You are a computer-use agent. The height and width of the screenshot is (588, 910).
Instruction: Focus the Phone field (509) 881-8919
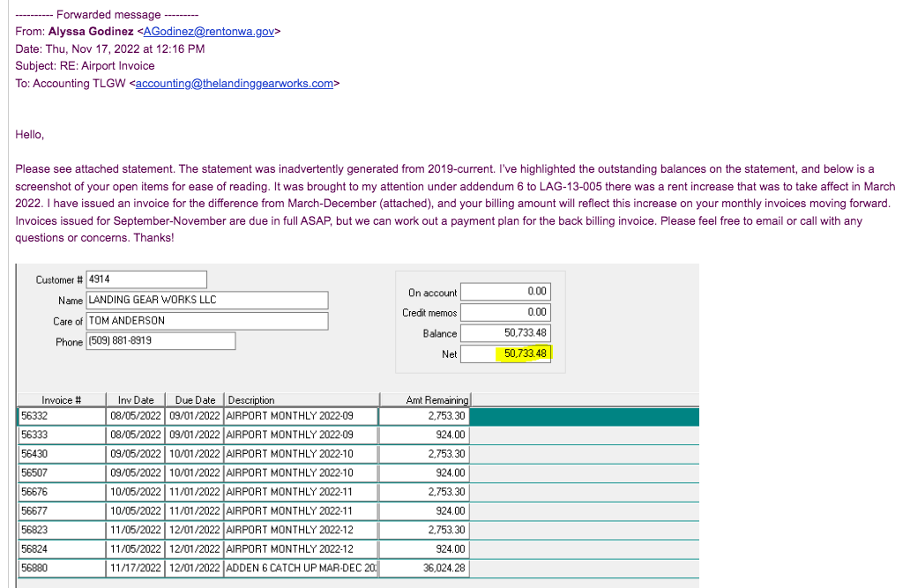pyautogui.click(x=160, y=341)
